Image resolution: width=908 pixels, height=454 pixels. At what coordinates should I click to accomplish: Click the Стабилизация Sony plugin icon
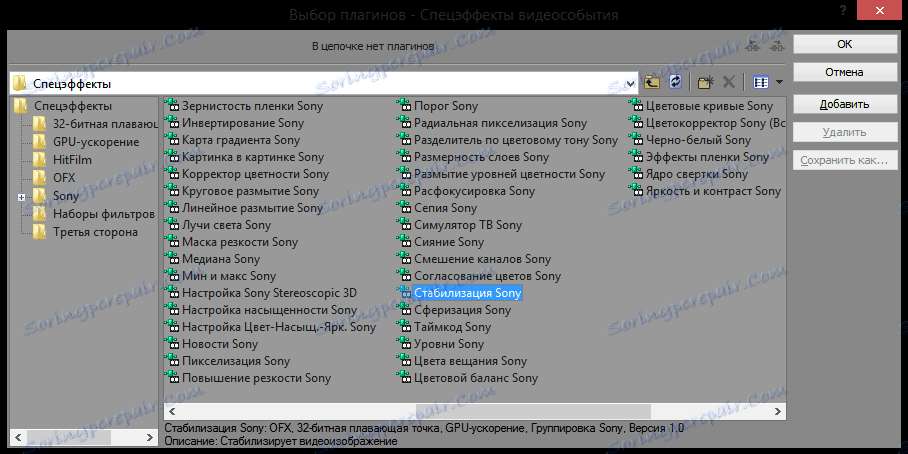(404, 292)
